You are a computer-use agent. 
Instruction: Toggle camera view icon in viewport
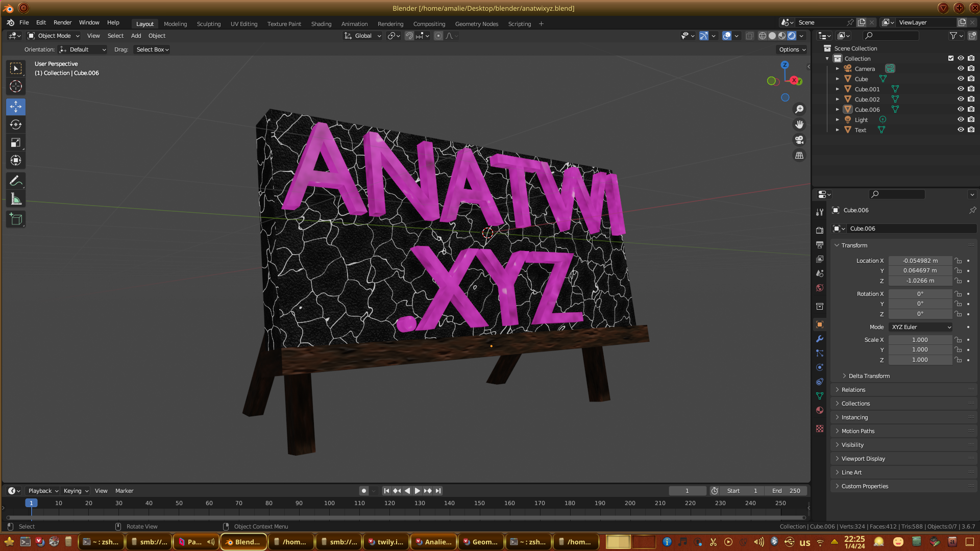pos(799,140)
